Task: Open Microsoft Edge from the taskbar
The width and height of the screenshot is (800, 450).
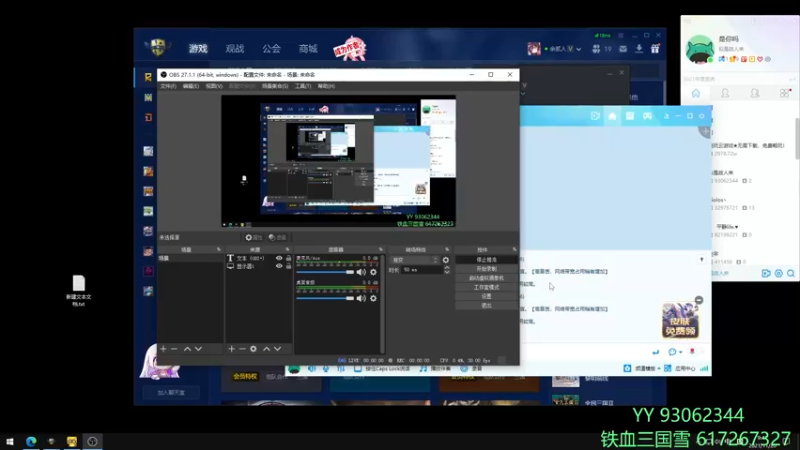Action: pos(31,441)
